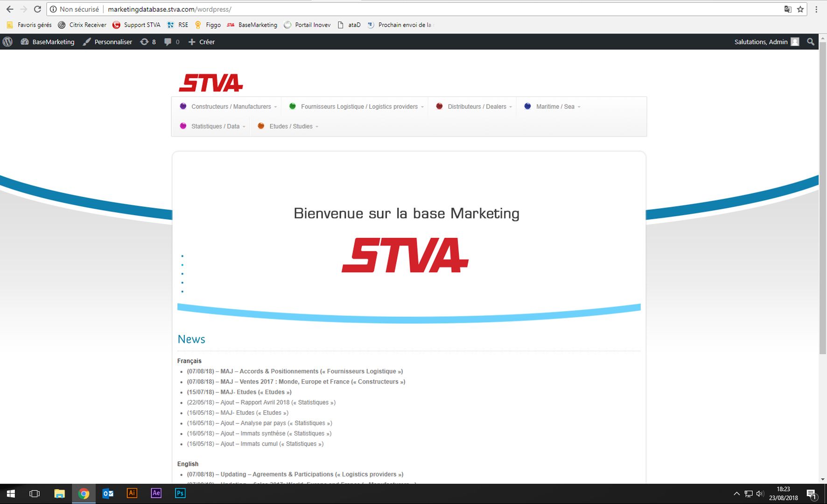Screen dimensions: 827x504
Task: Expand the Statistiques / Data dropdown
Action: [x=215, y=126]
